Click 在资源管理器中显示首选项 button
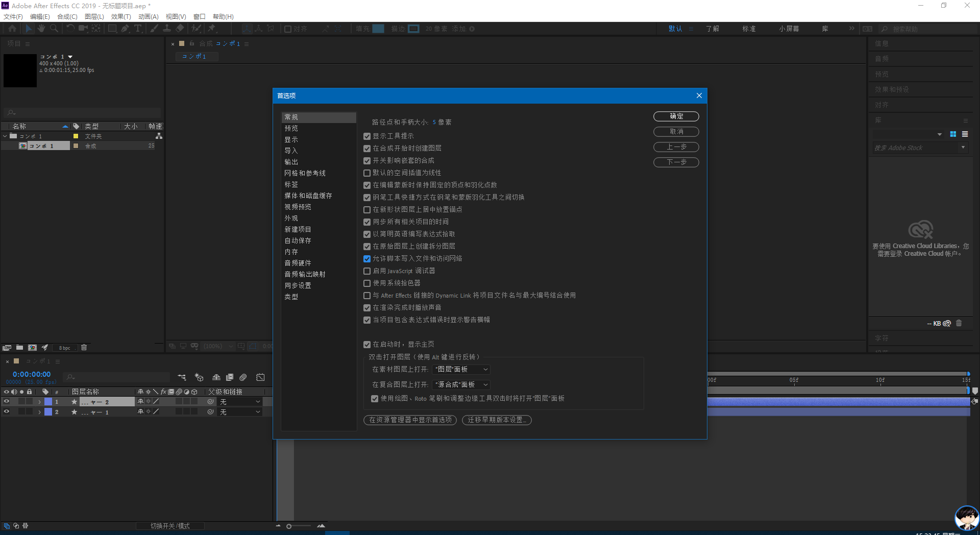Screen dimensions: 980x535 (x=410, y=420)
